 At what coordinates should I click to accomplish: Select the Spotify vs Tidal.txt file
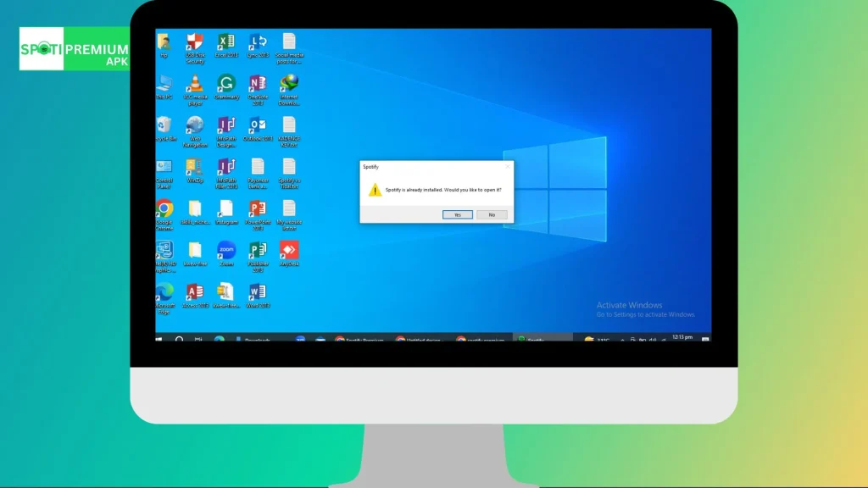coord(289,174)
